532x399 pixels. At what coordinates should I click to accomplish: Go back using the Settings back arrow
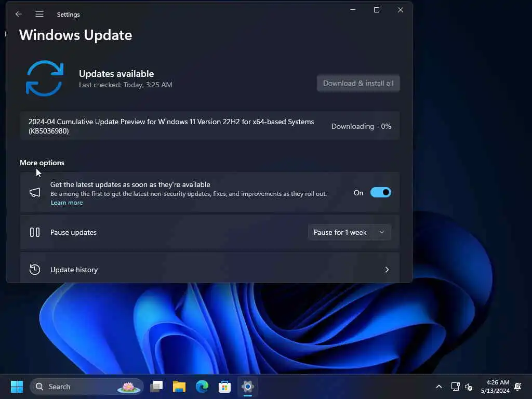click(19, 14)
